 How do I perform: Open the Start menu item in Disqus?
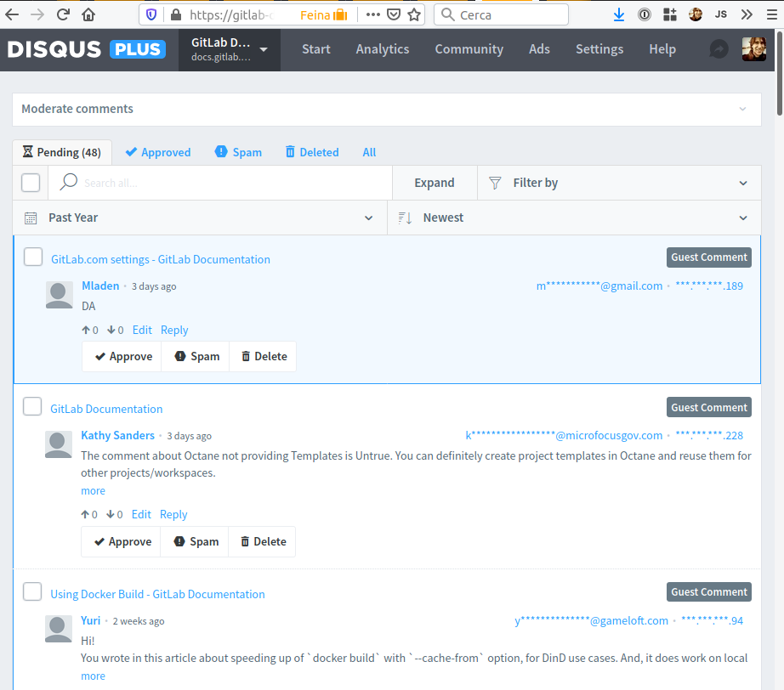[x=316, y=49]
